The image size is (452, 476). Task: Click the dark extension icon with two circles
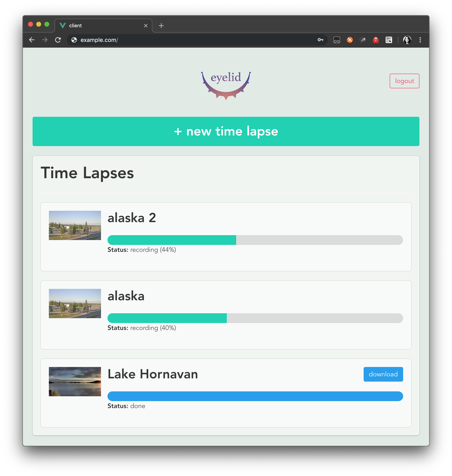[337, 40]
